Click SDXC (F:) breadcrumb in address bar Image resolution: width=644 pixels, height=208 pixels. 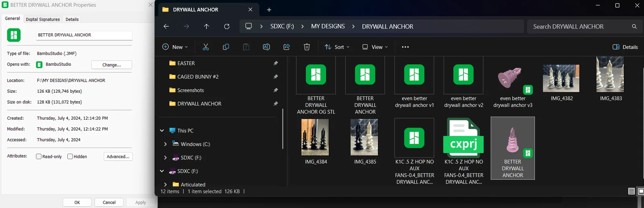click(x=282, y=26)
